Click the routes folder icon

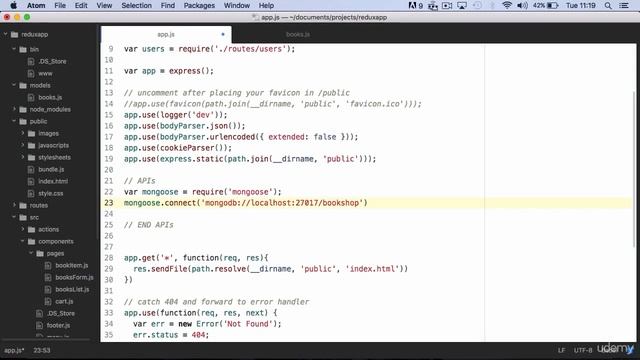[23, 205]
